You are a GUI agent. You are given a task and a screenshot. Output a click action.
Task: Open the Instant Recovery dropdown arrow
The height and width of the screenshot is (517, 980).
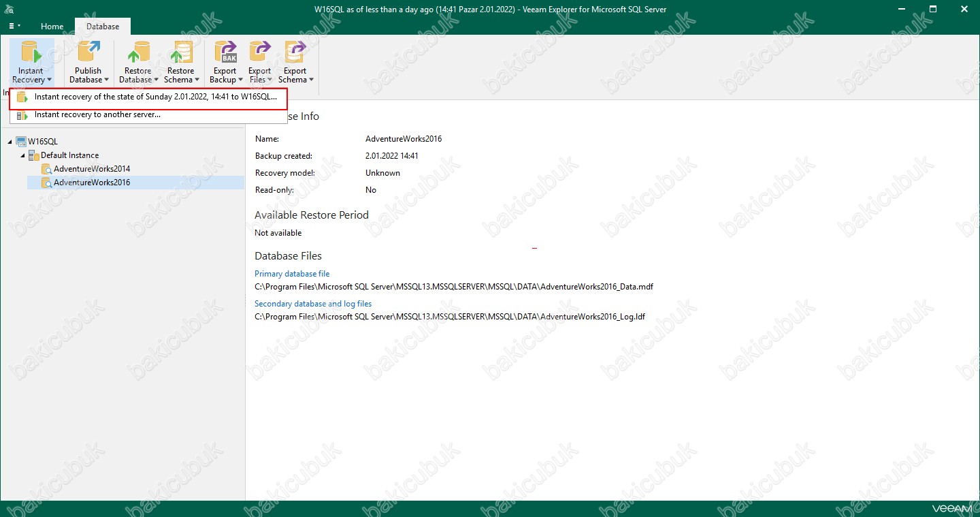point(49,80)
